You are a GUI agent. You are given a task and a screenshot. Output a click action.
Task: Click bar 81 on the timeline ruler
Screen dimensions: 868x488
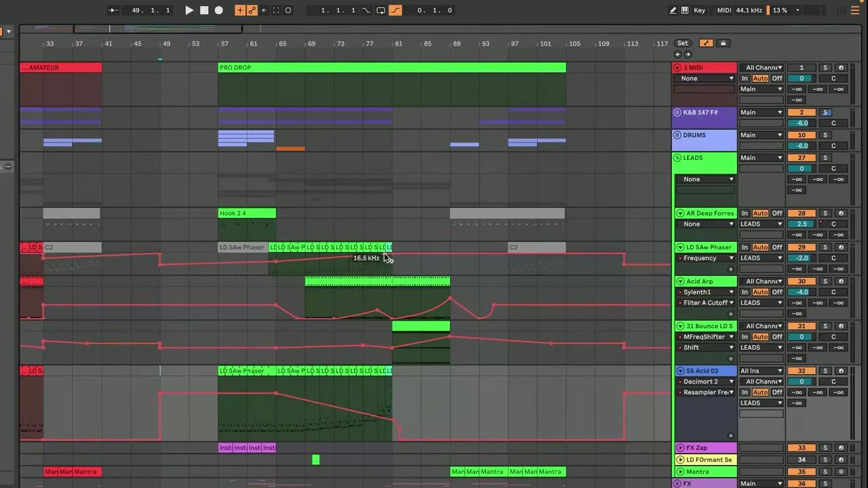399,44
